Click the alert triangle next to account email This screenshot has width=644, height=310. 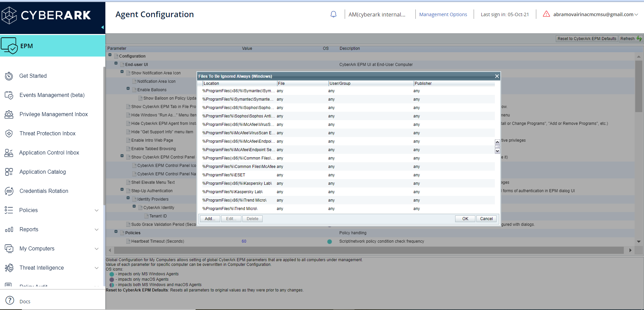tap(546, 14)
